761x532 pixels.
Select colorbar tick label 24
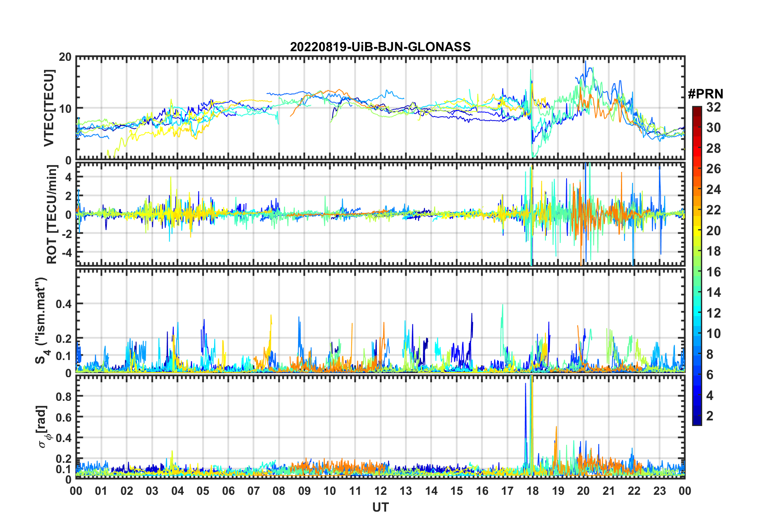pyautogui.click(x=713, y=190)
